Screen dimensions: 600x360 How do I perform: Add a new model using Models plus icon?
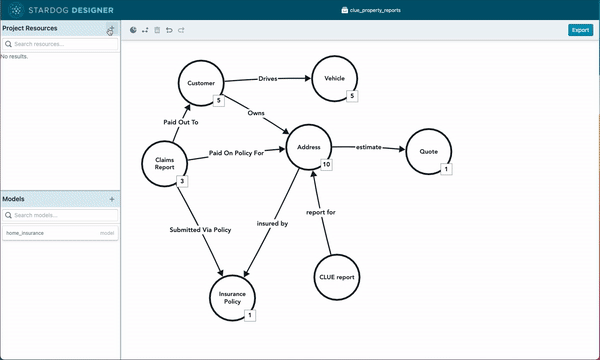112,199
